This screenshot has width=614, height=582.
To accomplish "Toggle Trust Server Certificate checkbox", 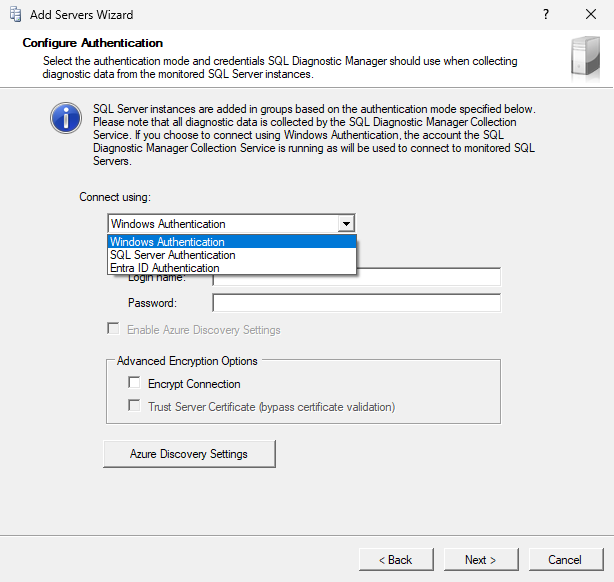I will [x=134, y=406].
